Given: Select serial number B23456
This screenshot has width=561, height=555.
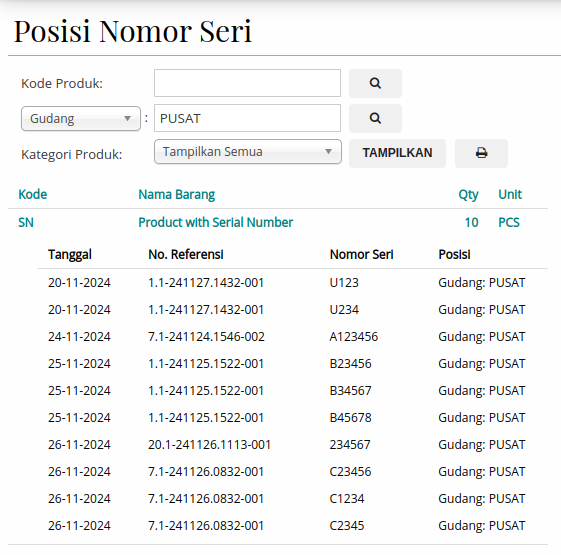Looking at the screenshot, I should pyautogui.click(x=350, y=364).
